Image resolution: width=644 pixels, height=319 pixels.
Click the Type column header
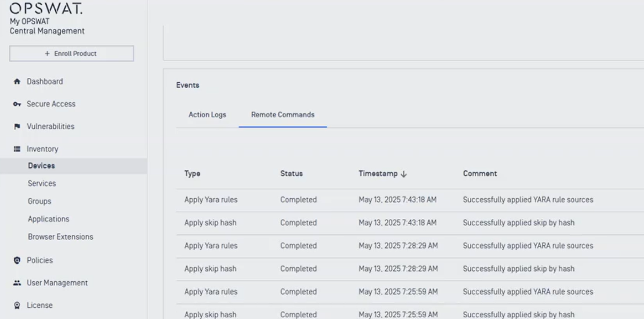tap(193, 174)
